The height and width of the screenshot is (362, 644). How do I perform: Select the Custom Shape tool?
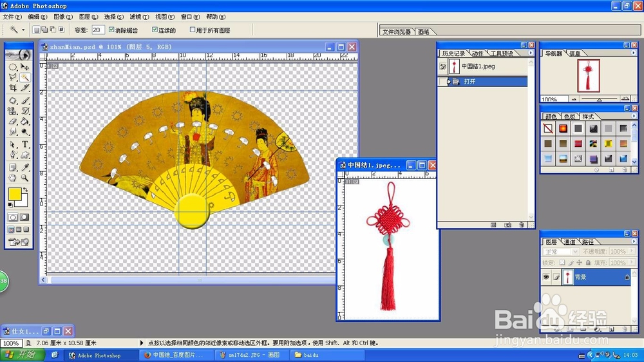point(25,155)
